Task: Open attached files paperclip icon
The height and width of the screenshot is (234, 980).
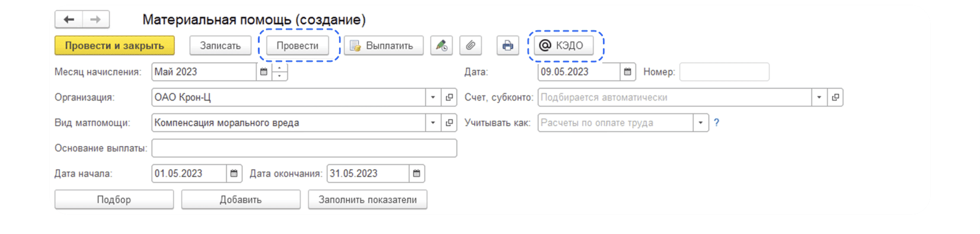Action: click(470, 46)
